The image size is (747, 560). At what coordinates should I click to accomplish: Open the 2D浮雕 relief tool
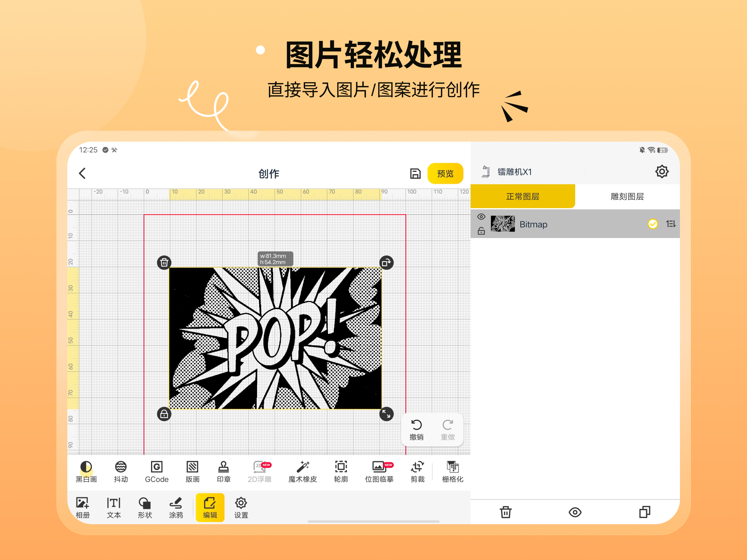(x=259, y=472)
